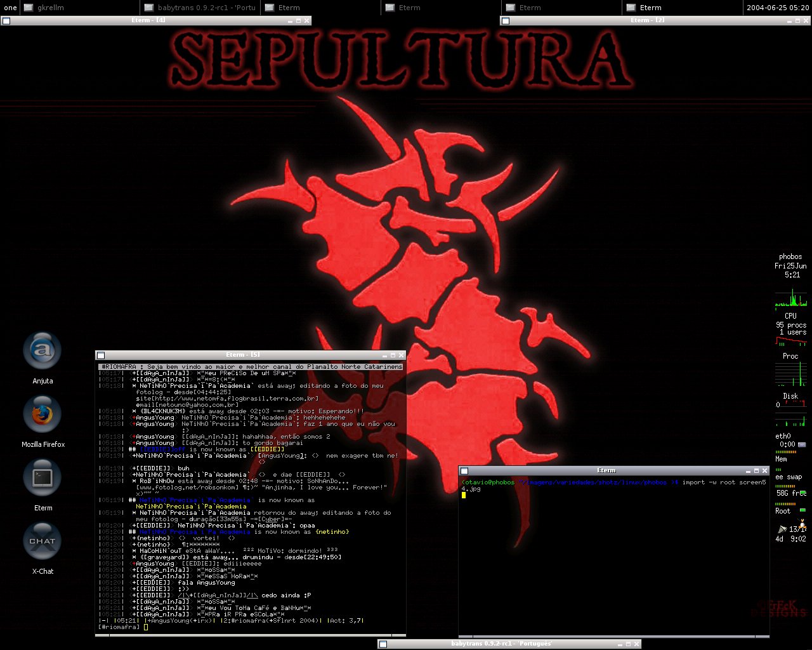812x650 pixels.
Task: Open the window menu icon of Eterm [4]
Action: point(6,21)
